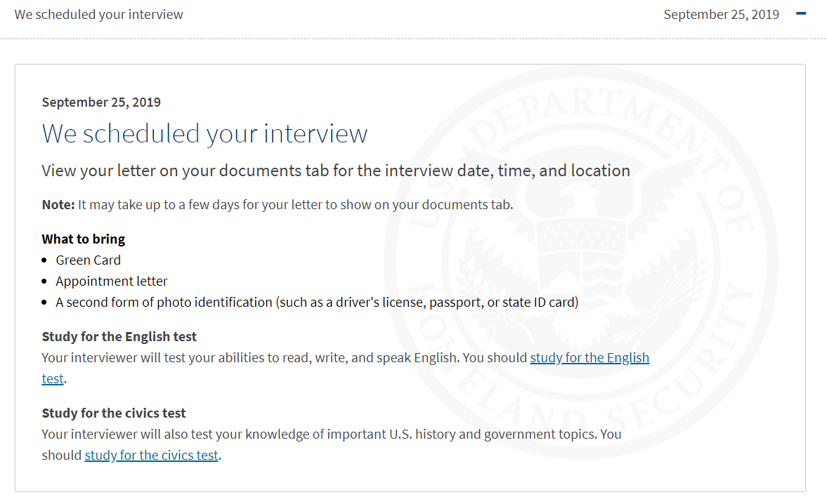Click the bold September 25, 2019 date in card

[101, 102]
